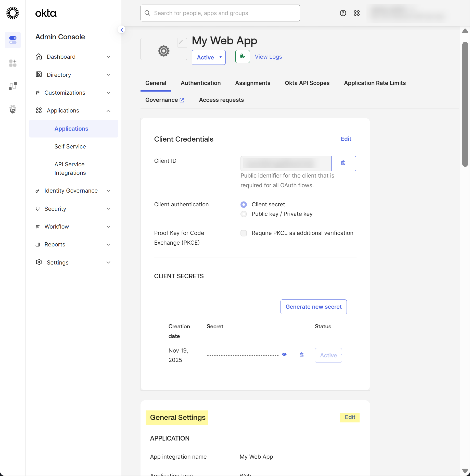Viewport: 470px width, 476px height.
Task: Check Require PKCE as additional verification
Action: click(244, 233)
